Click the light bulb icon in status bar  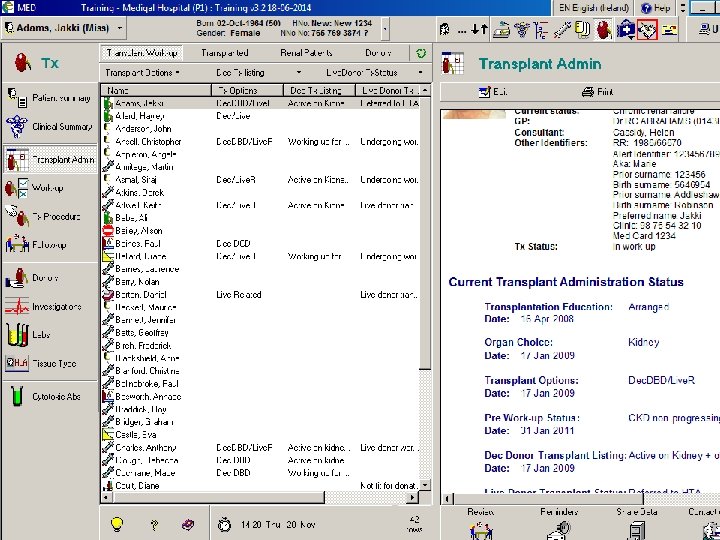pyautogui.click(x=117, y=523)
